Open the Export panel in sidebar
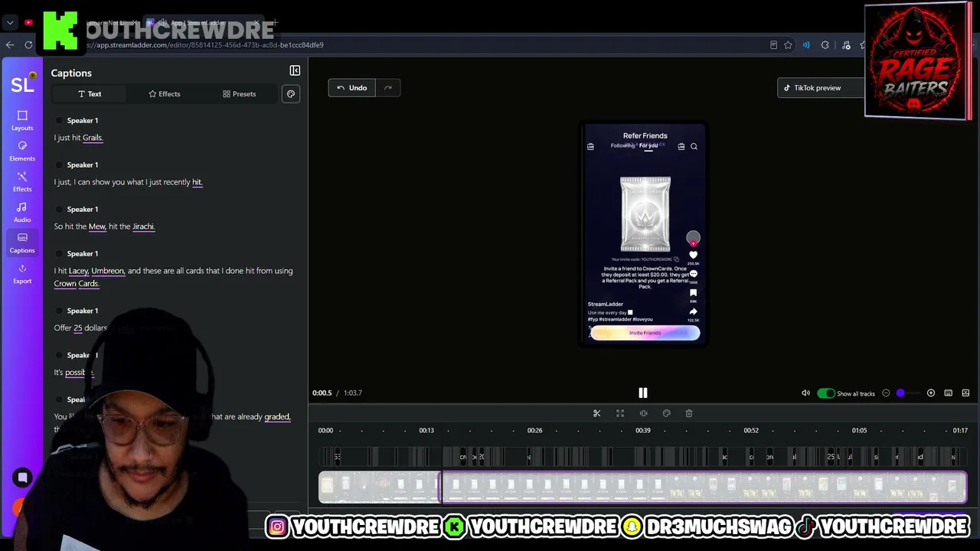 (22, 273)
